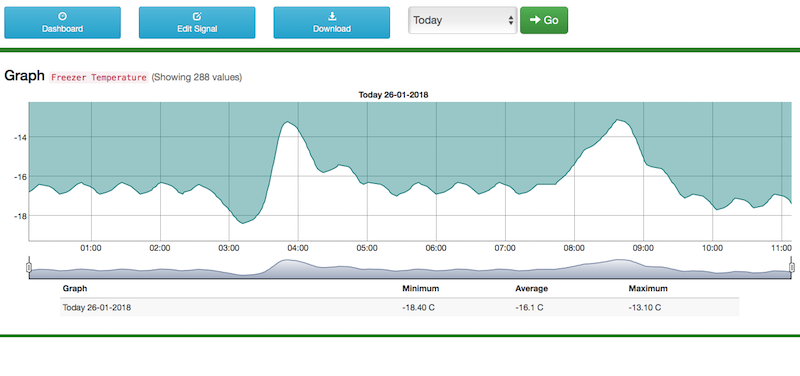Click the -16 y-axis label

(20, 177)
